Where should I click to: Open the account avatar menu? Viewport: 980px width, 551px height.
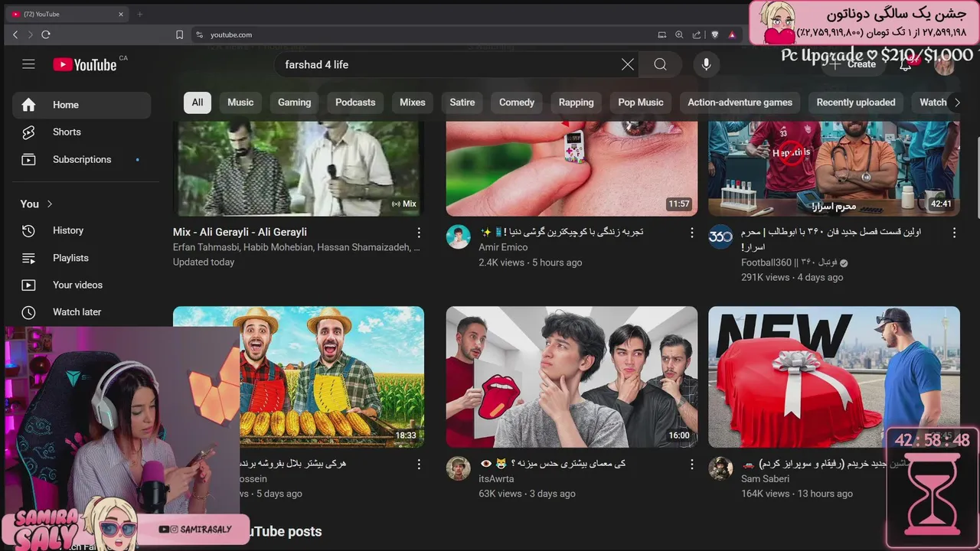tap(945, 64)
